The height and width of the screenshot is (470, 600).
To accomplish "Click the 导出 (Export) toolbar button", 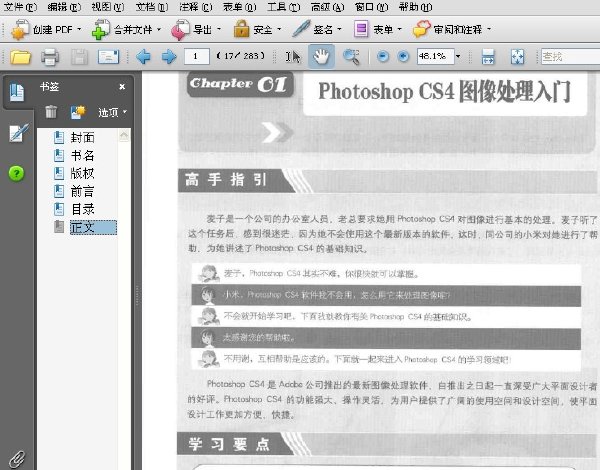I will (196, 29).
